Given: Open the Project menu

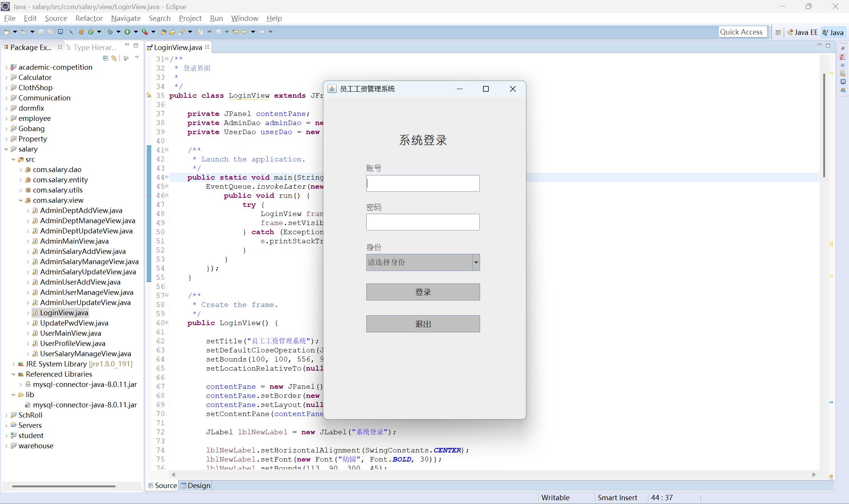Looking at the screenshot, I should point(190,18).
